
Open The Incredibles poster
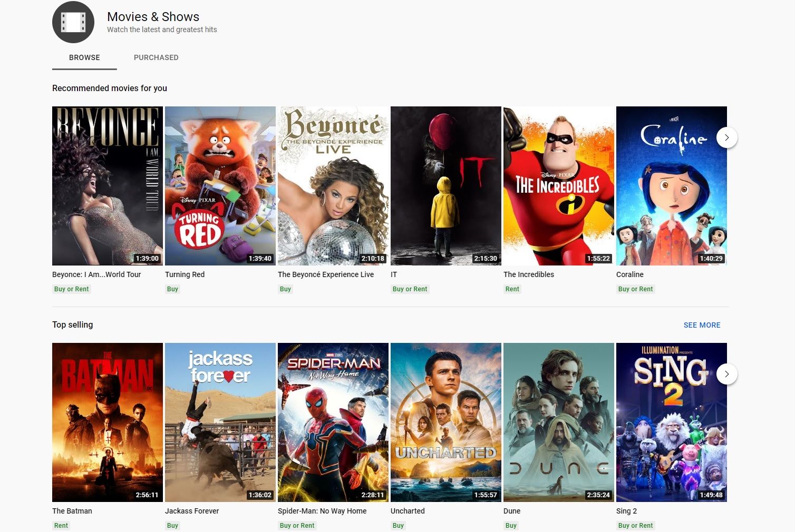click(x=559, y=186)
